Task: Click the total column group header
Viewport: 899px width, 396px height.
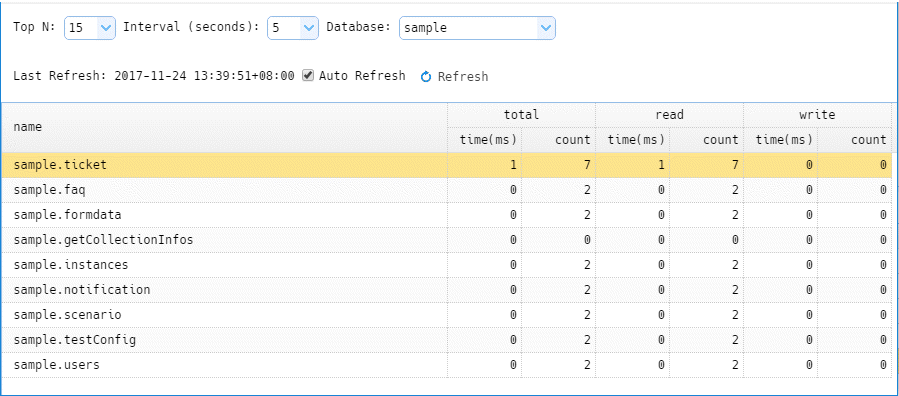Action: click(521, 115)
